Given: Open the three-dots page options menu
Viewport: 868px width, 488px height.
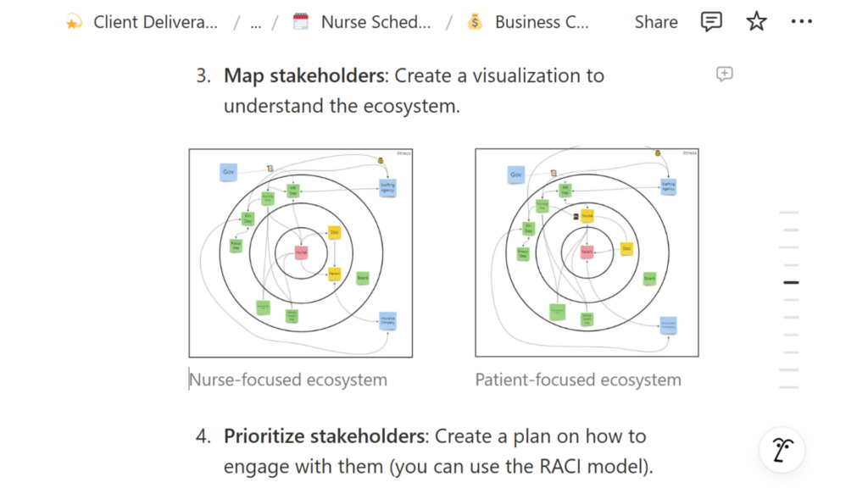Looking at the screenshot, I should [x=801, y=21].
